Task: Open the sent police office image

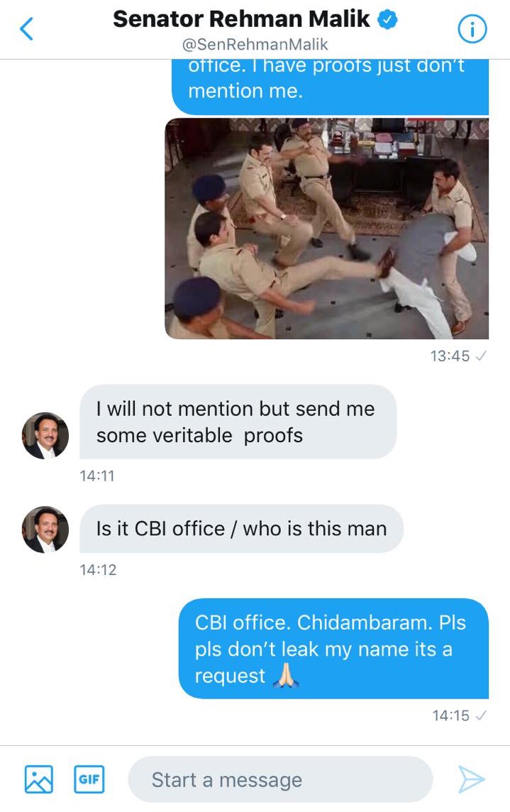Action: [x=327, y=229]
